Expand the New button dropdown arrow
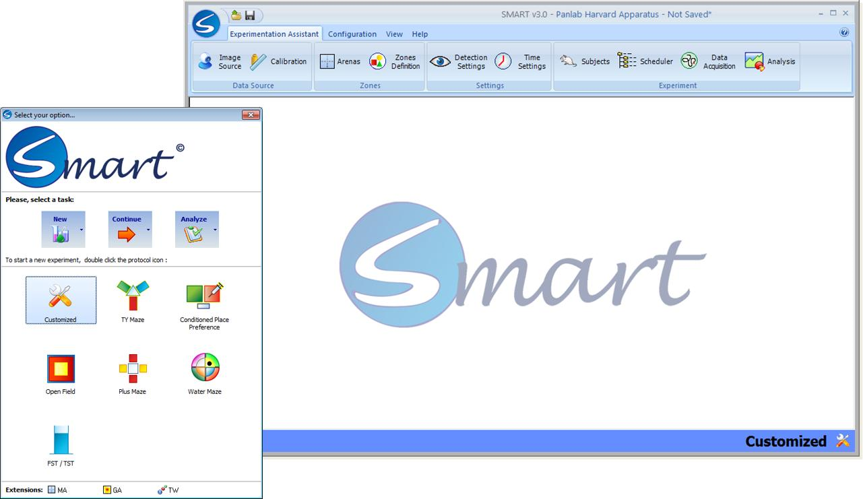863x499 pixels. [x=82, y=229]
